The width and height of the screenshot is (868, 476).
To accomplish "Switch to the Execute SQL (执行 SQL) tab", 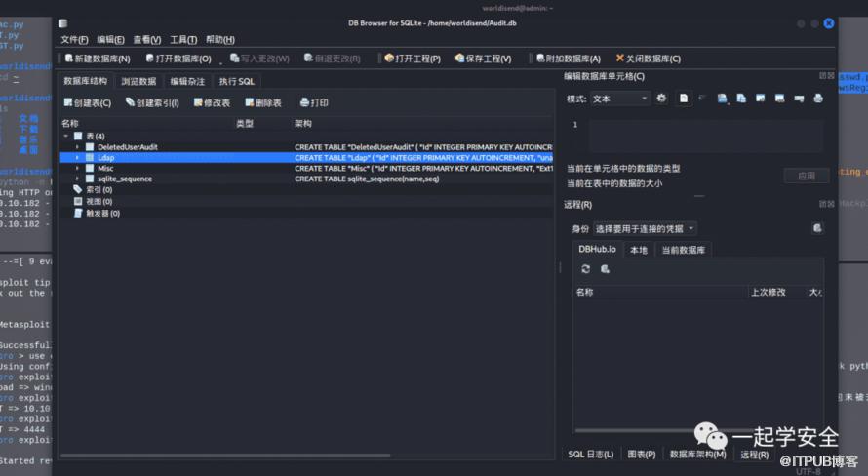I will click(x=237, y=81).
